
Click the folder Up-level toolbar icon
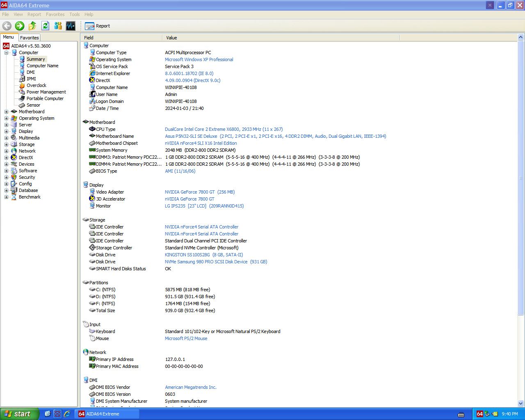[32, 26]
